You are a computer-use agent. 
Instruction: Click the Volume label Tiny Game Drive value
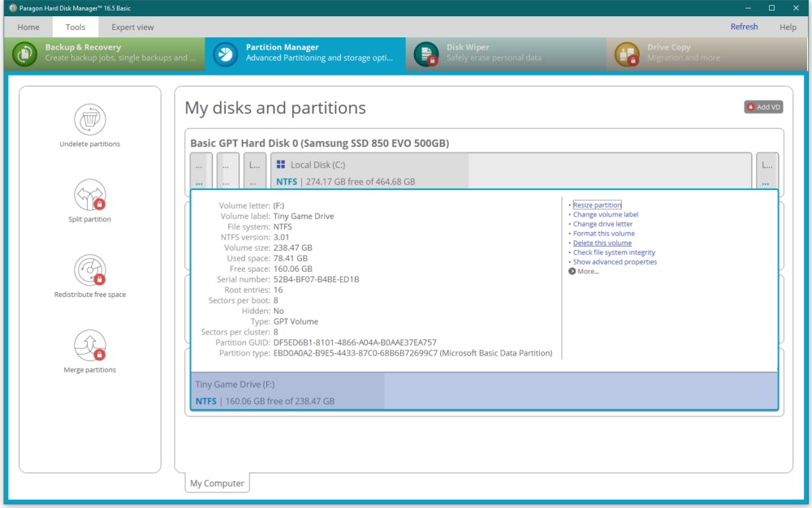(x=304, y=216)
